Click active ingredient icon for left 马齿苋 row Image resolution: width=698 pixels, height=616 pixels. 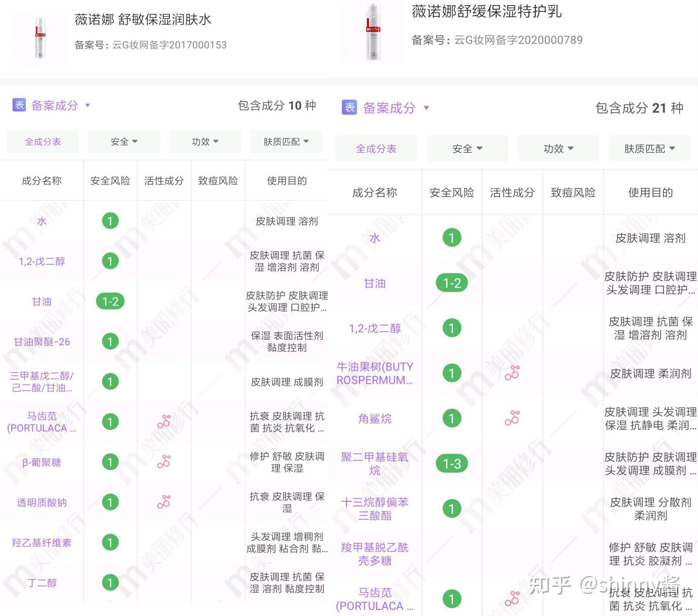click(164, 422)
